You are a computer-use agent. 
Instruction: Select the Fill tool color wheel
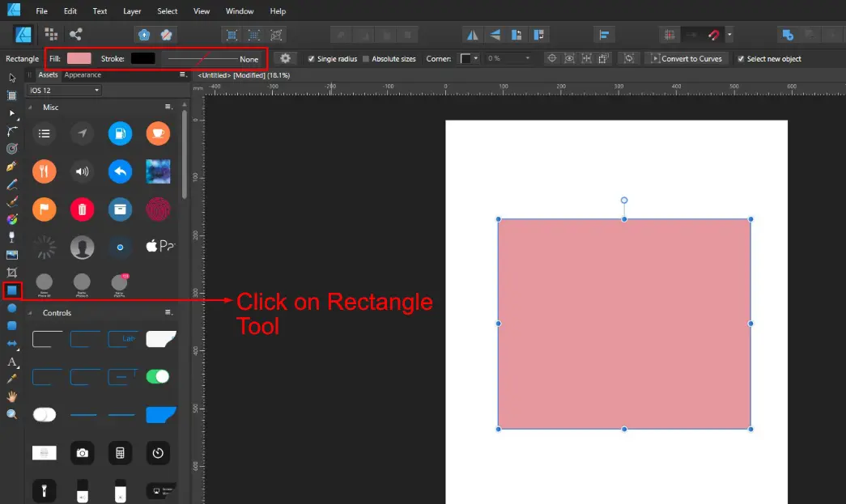coord(12,219)
